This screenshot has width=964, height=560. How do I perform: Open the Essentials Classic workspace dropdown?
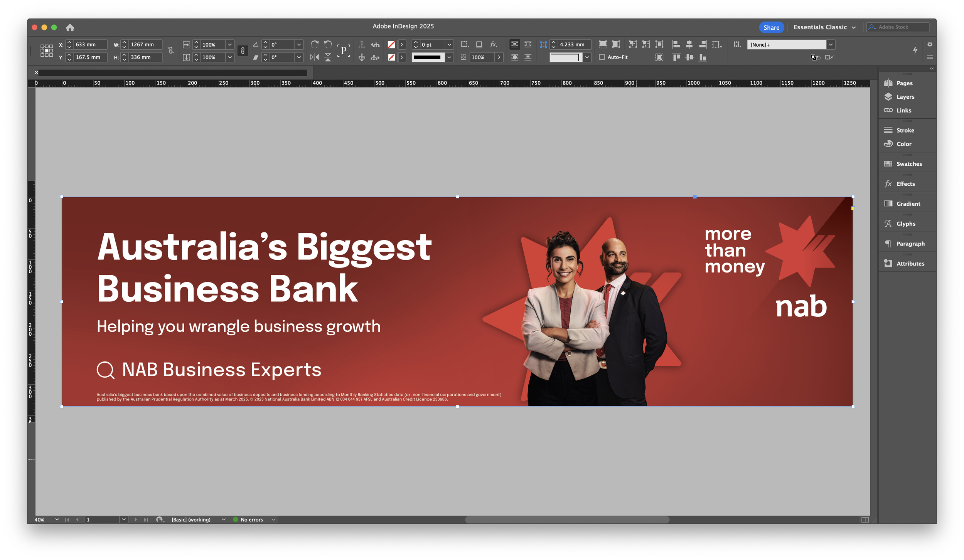(824, 27)
